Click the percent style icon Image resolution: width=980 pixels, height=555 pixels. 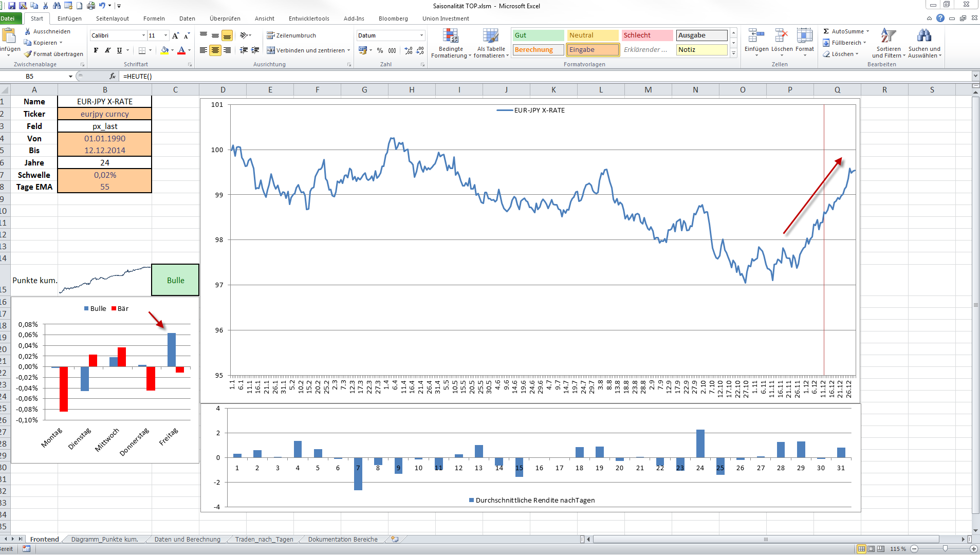380,50
